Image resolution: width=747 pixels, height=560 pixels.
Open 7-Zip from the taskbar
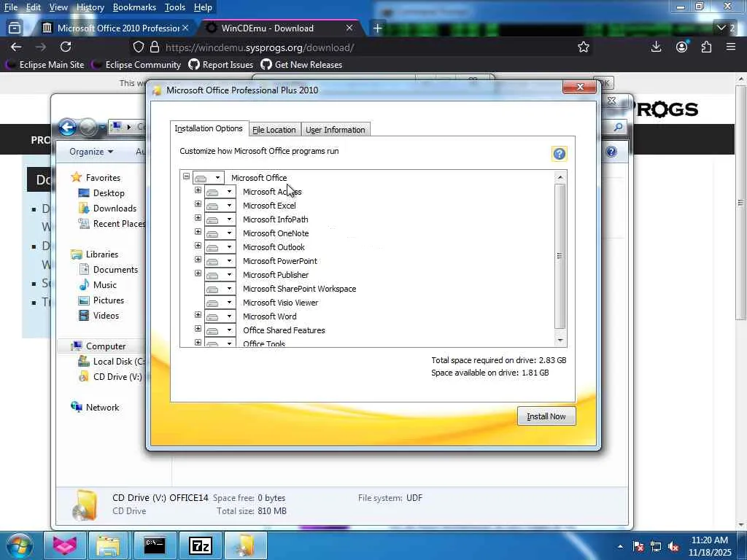[x=200, y=545]
